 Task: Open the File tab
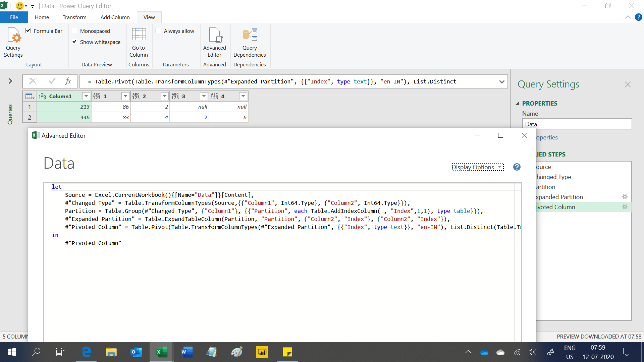coord(14,17)
